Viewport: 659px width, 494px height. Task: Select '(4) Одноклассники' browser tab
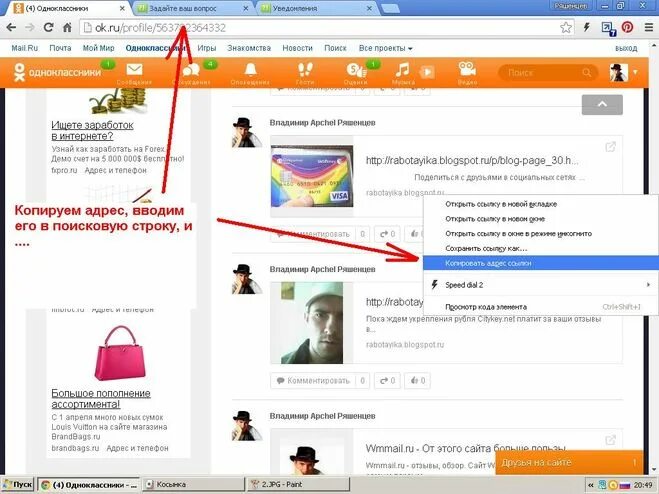coord(69,8)
